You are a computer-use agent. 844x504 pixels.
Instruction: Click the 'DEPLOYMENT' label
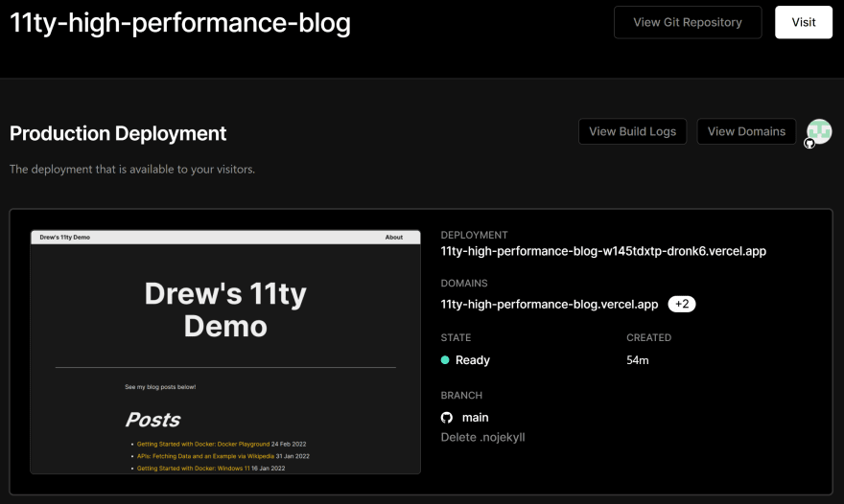(474, 235)
